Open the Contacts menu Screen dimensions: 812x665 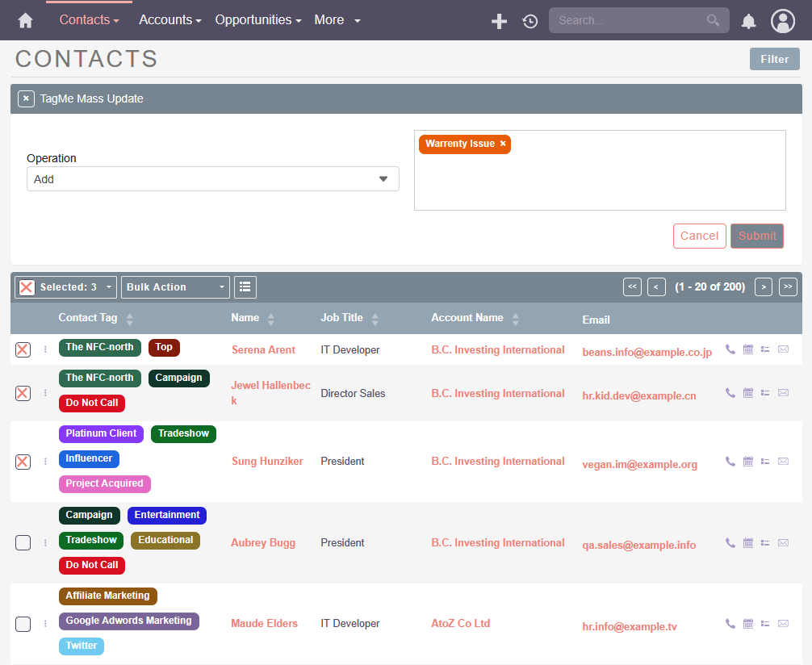click(89, 19)
